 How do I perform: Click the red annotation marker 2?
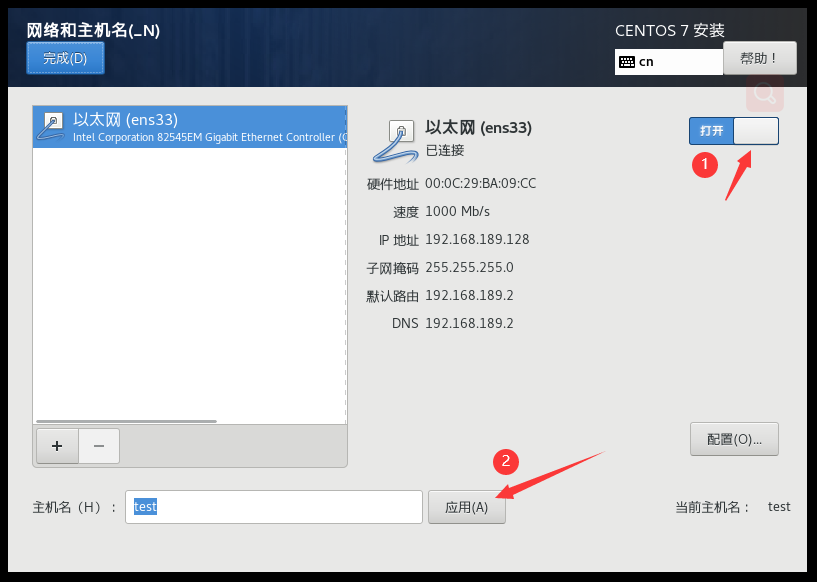pos(505,461)
